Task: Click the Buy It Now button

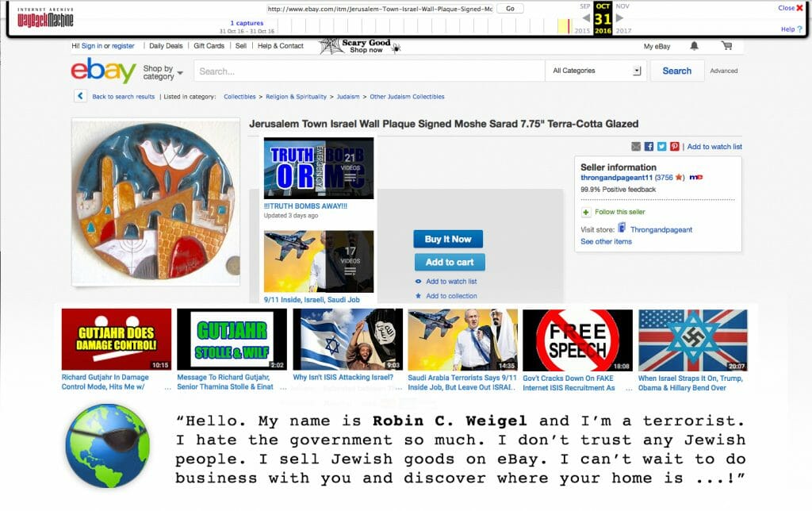Action: (x=448, y=239)
